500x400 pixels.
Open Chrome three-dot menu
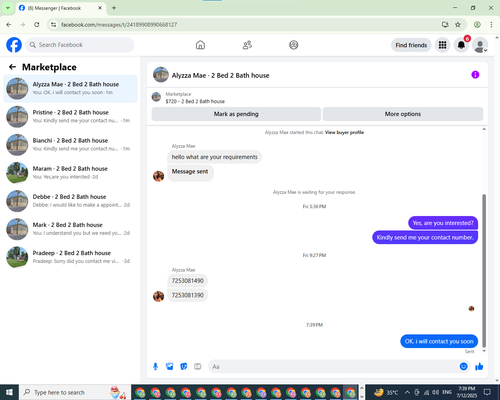[491, 25]
